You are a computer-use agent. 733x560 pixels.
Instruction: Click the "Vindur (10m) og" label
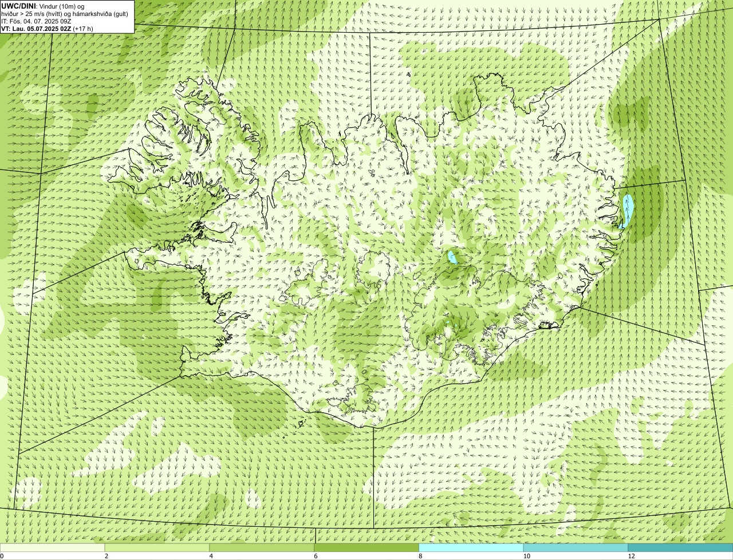[62, 6]
